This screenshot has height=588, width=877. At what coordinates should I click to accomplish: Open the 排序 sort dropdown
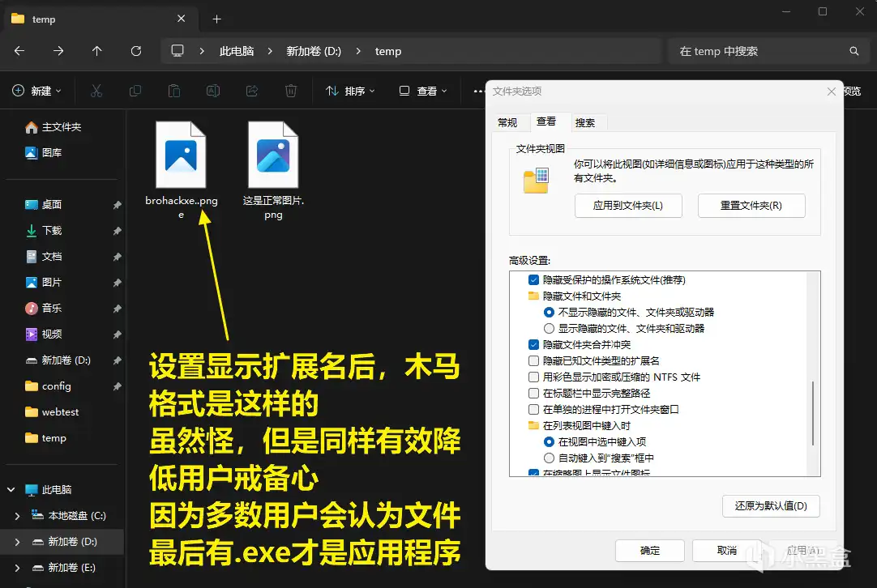[x=350, y=91]
